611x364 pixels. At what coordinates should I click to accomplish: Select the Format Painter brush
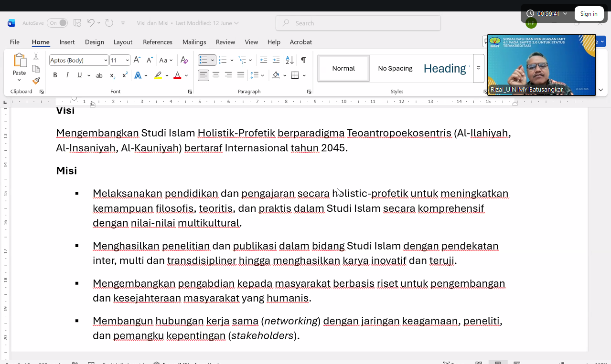coord(36,81)
